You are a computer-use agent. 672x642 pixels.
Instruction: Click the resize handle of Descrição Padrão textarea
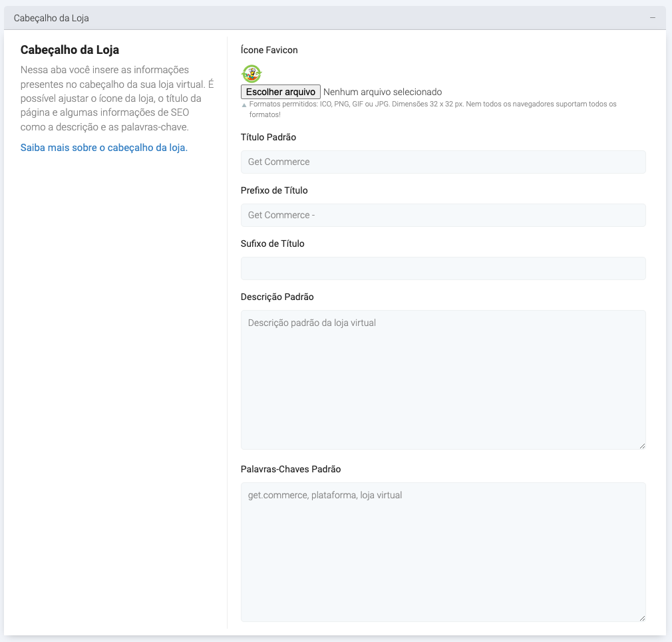tap(642, 446)
